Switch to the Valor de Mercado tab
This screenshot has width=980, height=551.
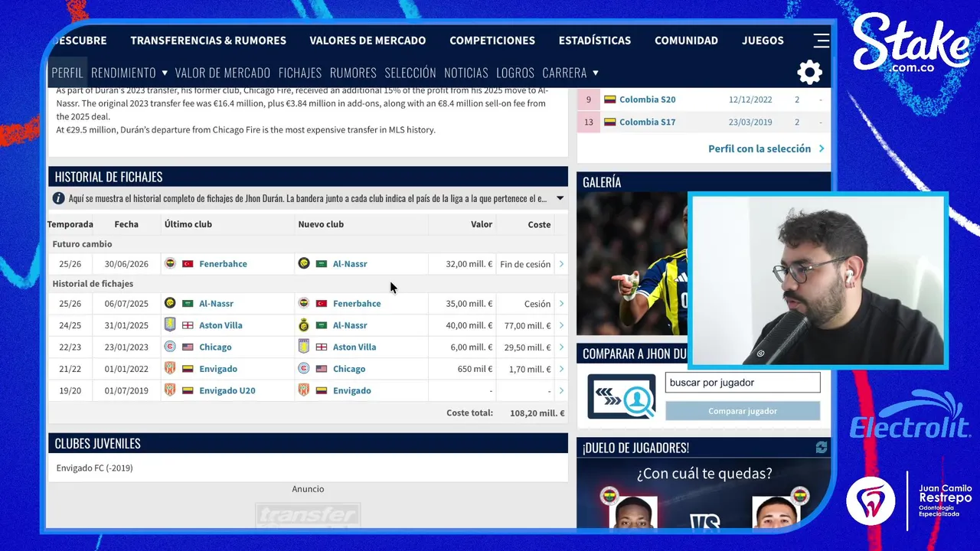[x=223, y=73]
